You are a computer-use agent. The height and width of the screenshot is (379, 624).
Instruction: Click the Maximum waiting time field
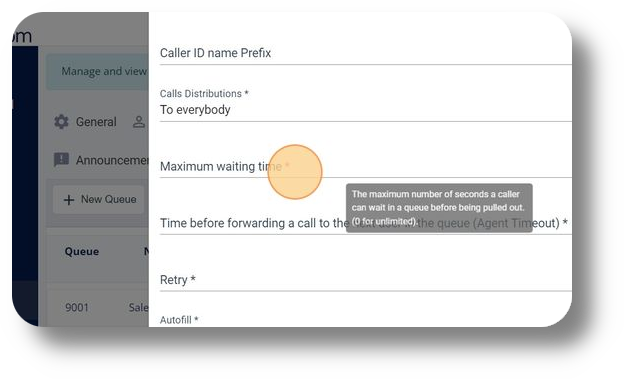(x=366, y=166)
